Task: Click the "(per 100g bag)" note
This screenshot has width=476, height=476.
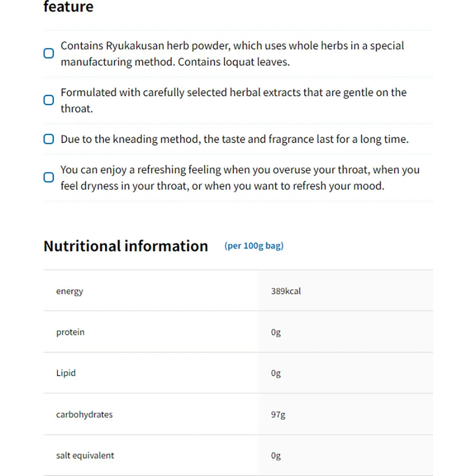Action: coord(254,246)
